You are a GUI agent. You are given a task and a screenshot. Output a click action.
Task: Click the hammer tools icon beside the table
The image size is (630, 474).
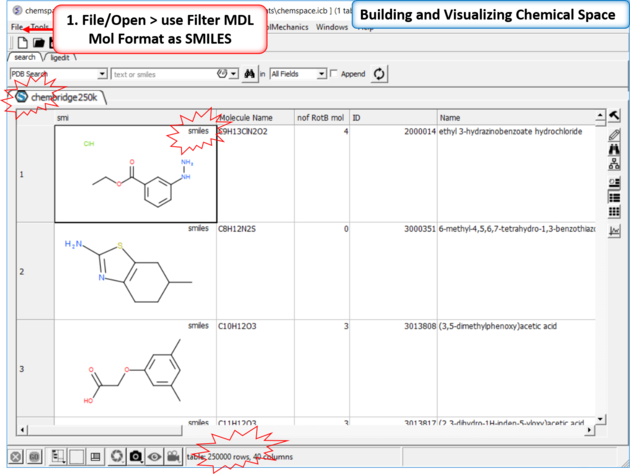point(615,116)
